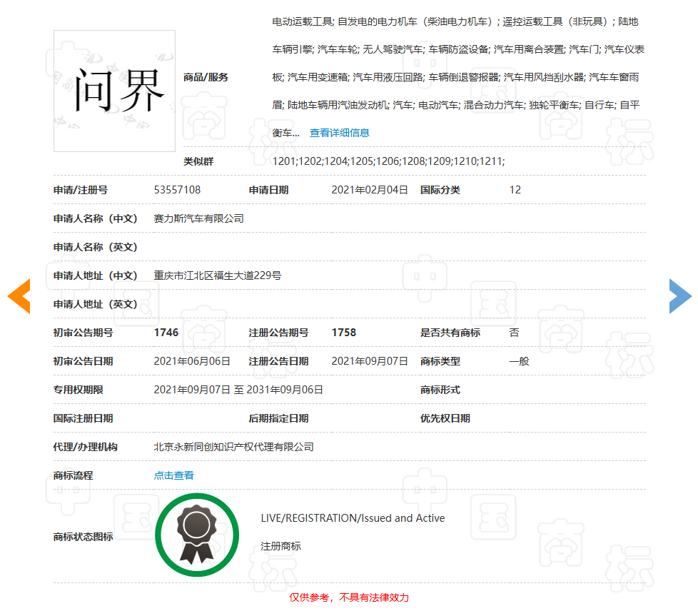Click the 申请/注册号 label

(81, 190)
